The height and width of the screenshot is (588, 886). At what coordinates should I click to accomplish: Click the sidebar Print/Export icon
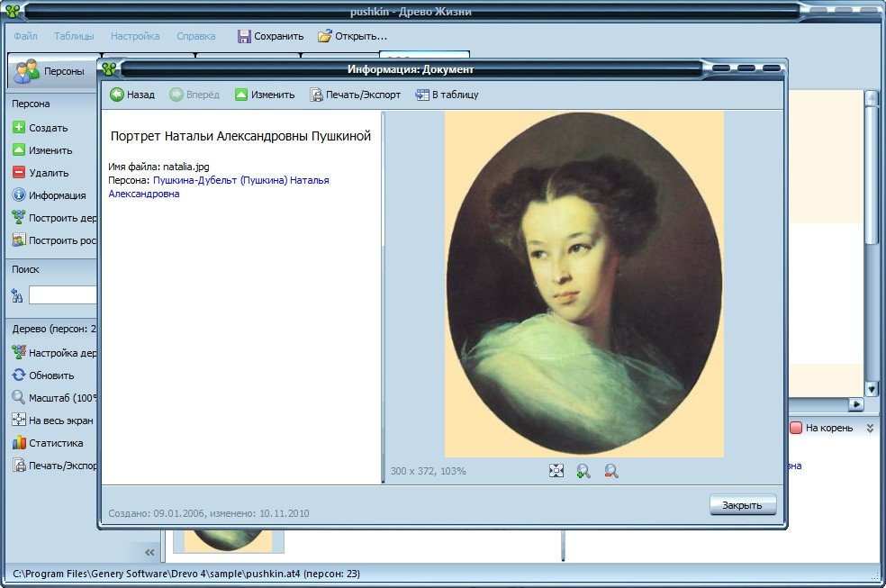pos(19,466)
